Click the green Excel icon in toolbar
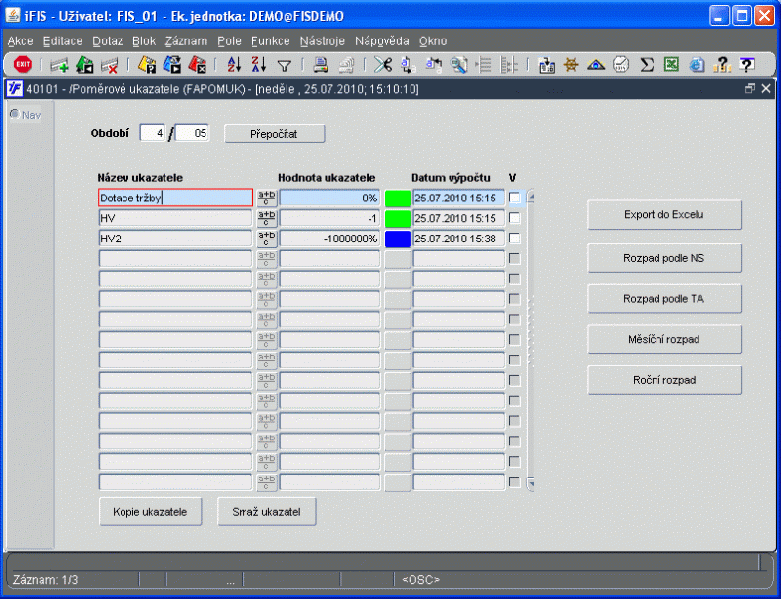The width and height of the screenshot is (781, 599). click(671, 65)
